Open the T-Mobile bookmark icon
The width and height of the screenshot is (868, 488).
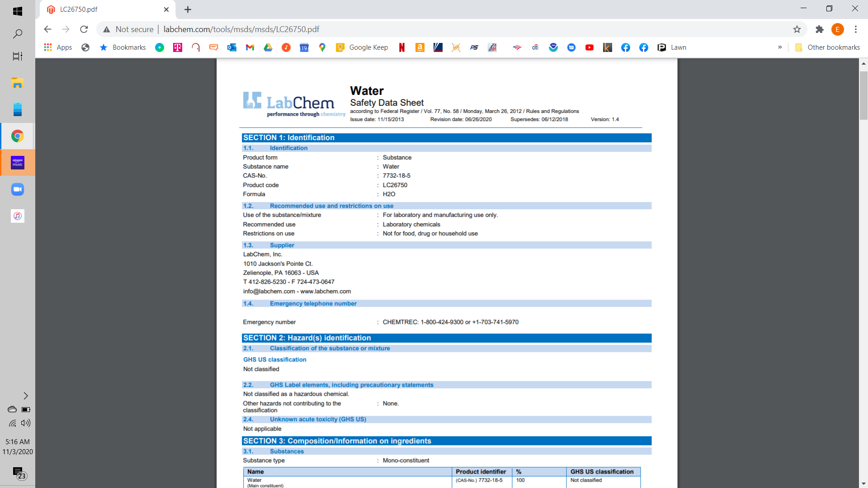coord(178,47)
